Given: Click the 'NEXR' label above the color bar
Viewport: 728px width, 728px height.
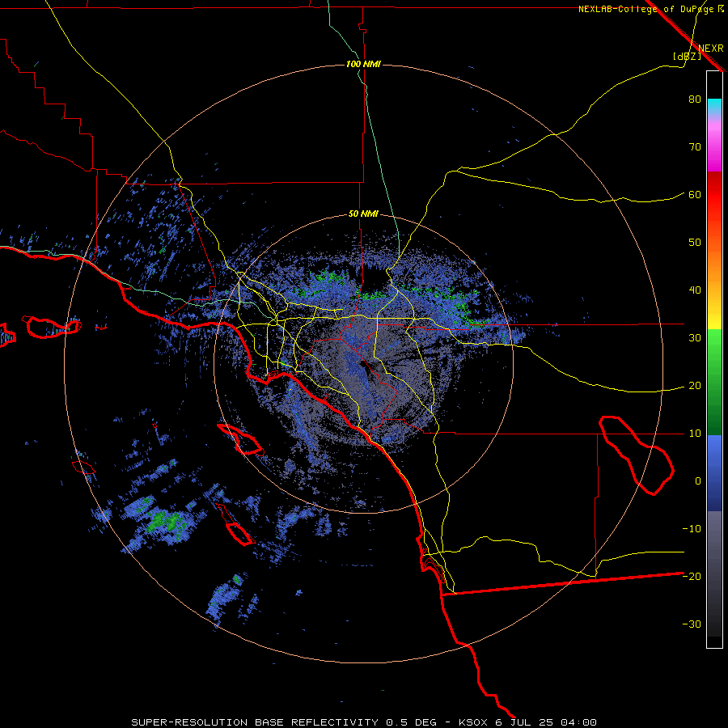Looking at the screenshot, I should pyautogui.click(x=711, y=49).
